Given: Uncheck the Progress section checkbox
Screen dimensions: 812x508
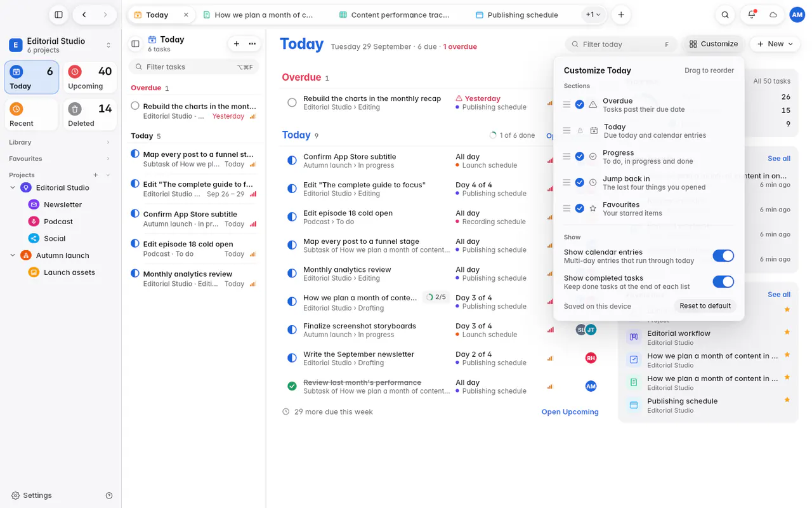Looking at the screenshot, I should tap(580, 156).
